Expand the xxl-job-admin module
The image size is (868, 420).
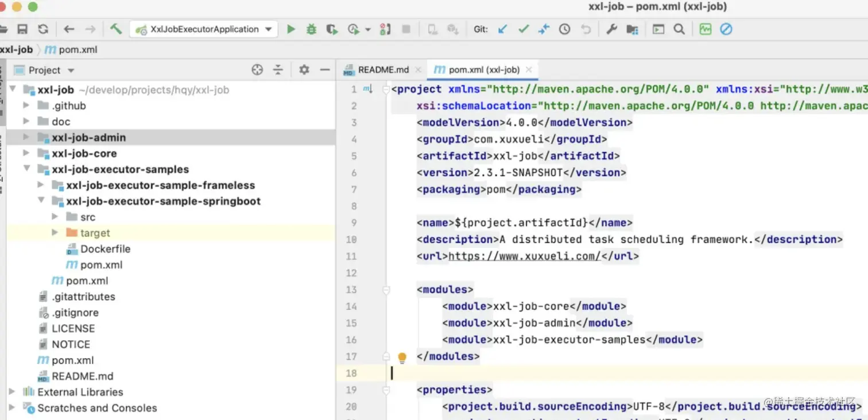click(26, 137)
